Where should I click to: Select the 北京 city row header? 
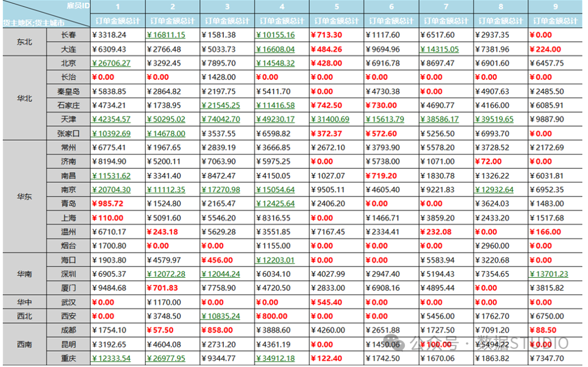(x=68, y=63)
